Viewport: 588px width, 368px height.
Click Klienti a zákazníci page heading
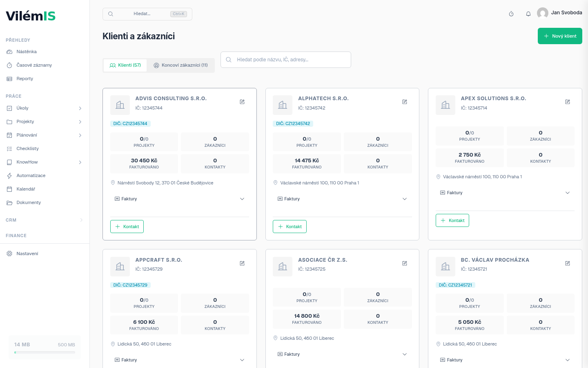pos(138,36)
